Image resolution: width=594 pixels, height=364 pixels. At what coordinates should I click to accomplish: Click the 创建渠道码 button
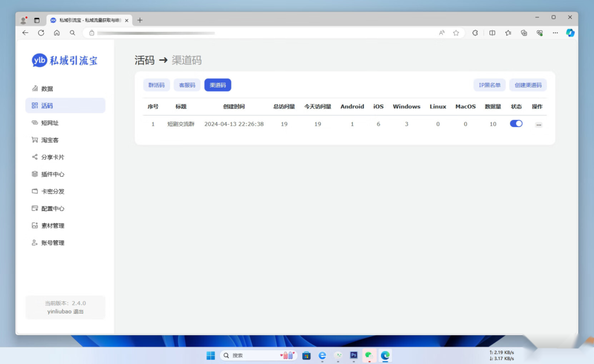[x=528, y=85]
